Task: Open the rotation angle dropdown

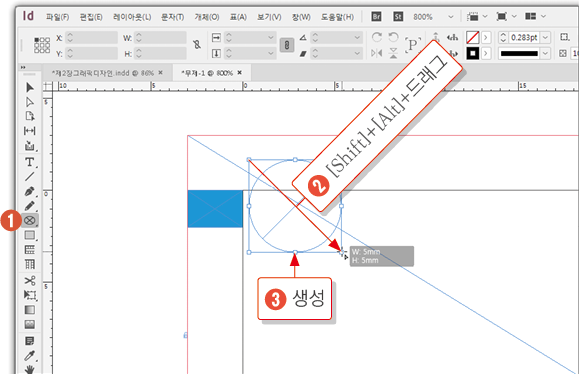Action: 357,37
